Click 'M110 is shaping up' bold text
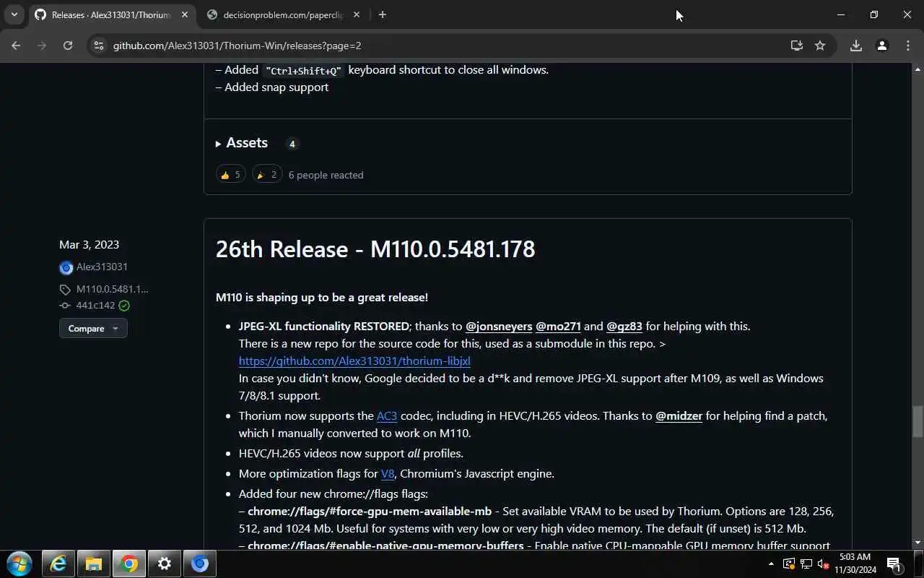The height and width of the screenshot is (578, 924). point(322,298)
